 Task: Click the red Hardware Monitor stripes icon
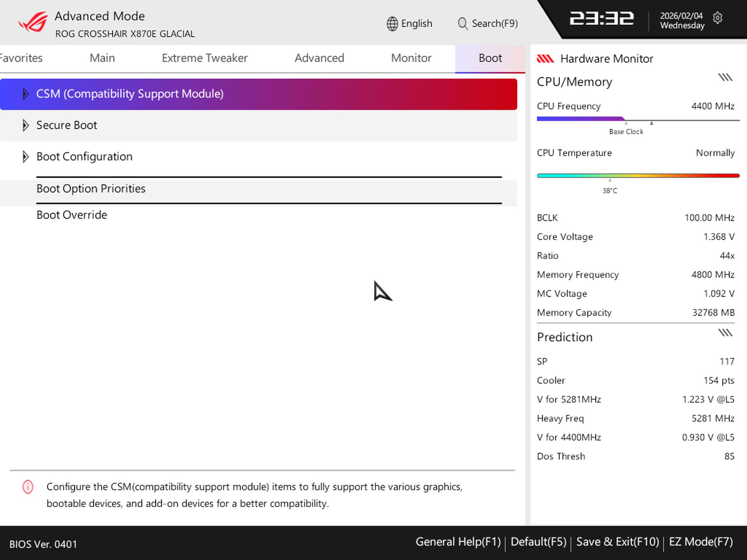546,58
